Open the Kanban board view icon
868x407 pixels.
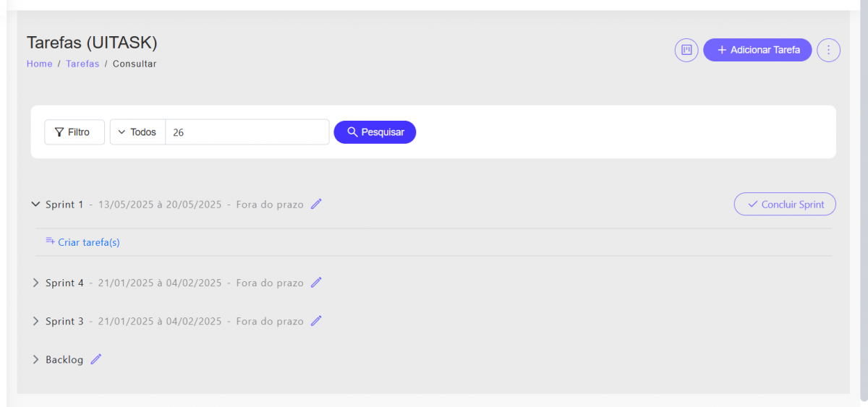[x=686, y=50]
